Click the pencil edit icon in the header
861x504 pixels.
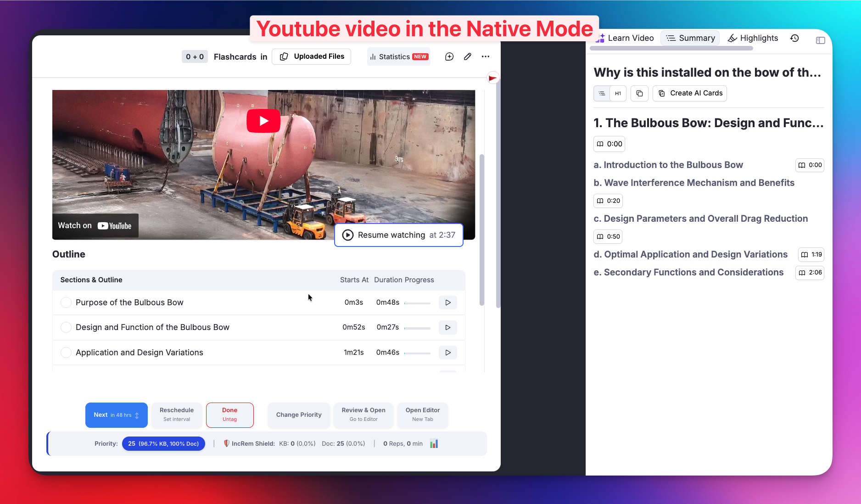pyautogui.click(x=467, y=56)
